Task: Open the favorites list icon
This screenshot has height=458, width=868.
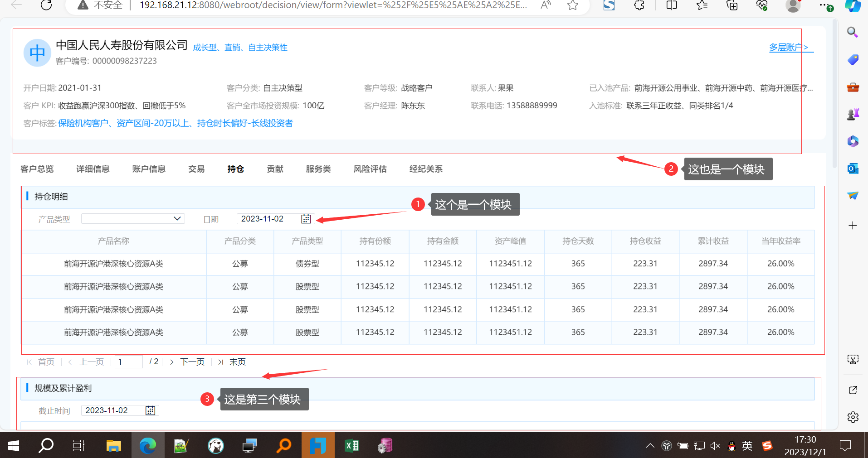Action: pyautogui.click(x=702, y=5)
